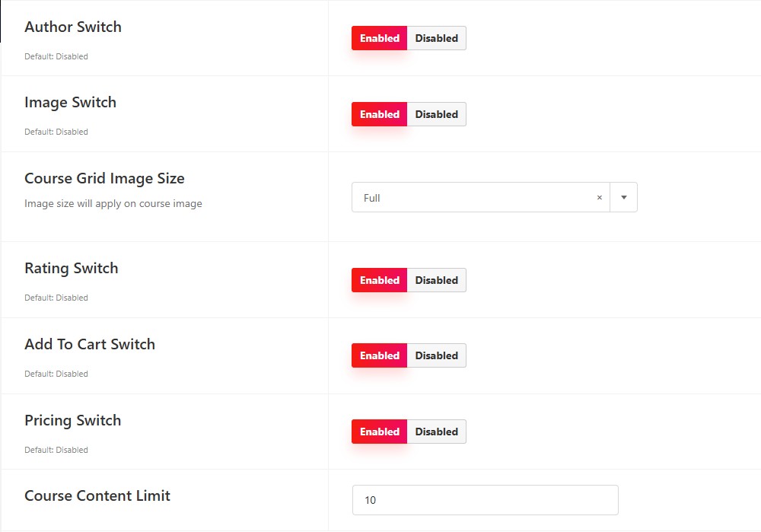
Task: Enable the Author Switch
Action: 380,38
